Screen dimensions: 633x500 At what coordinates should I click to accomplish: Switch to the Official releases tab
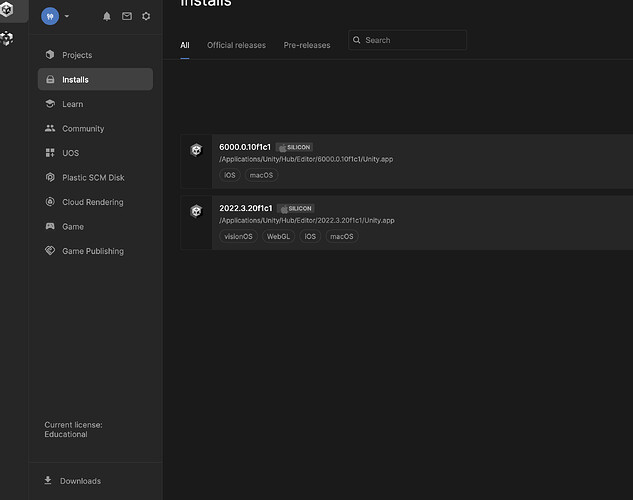pos(236,45)
